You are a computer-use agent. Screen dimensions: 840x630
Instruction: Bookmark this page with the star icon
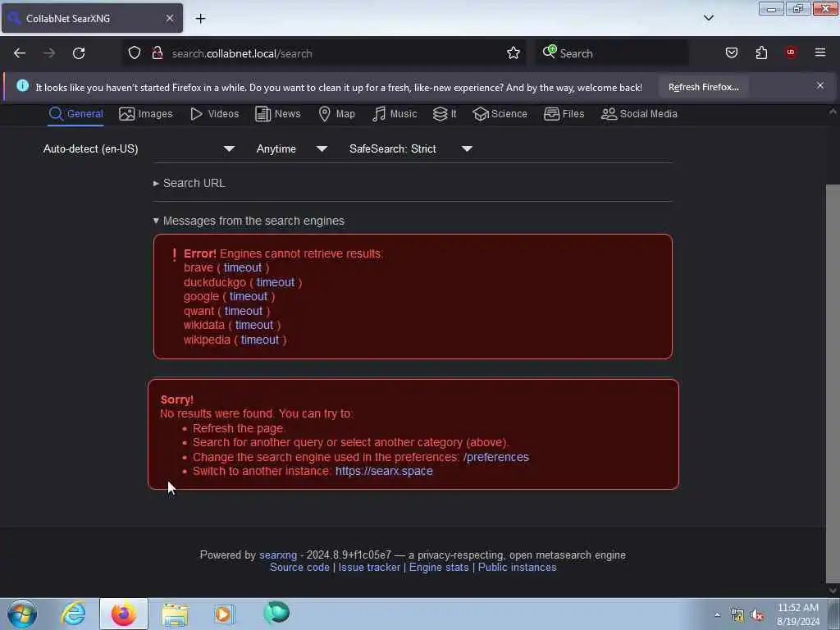[x=514, y=53]
